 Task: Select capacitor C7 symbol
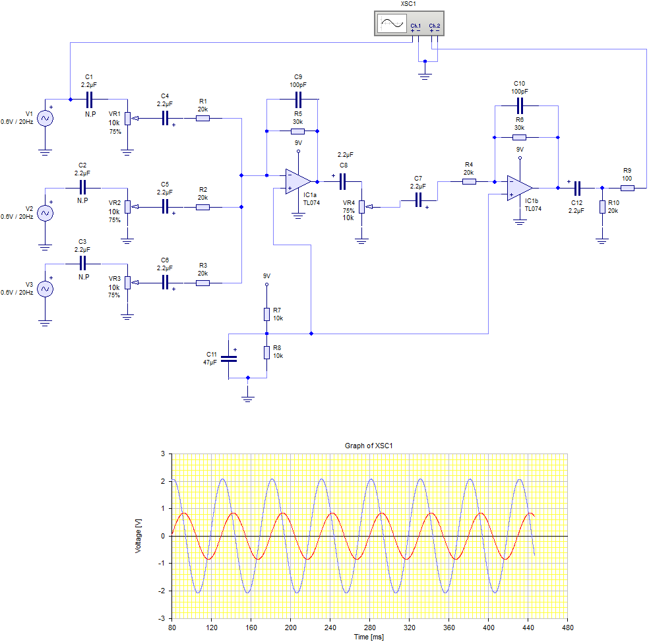(x=418, y=200)
